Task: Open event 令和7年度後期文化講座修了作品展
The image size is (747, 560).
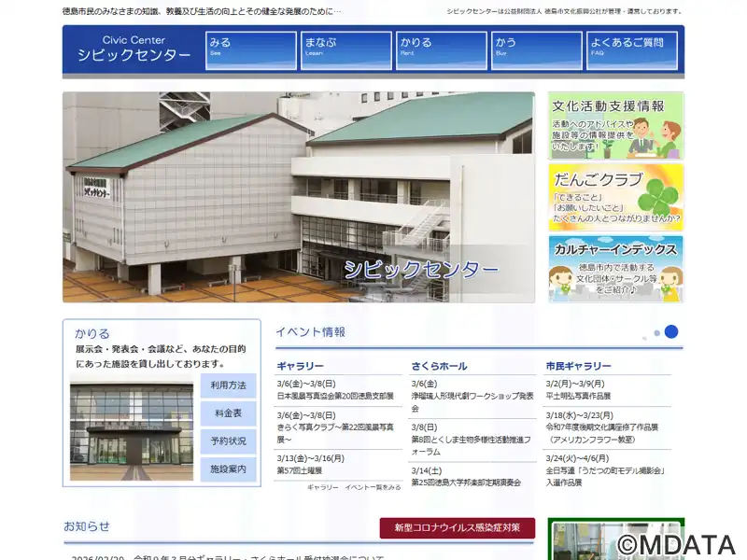Action: 602,433
